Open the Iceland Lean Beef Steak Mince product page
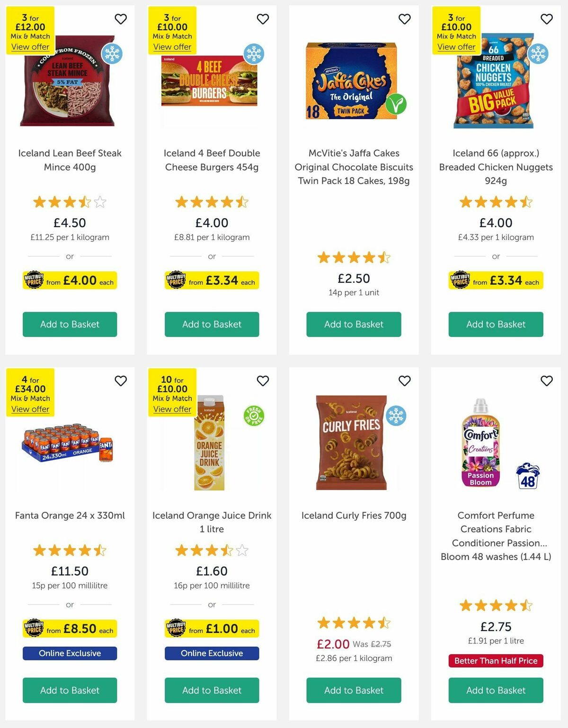This screenshot has width=568, height=728. click(69, 160)
